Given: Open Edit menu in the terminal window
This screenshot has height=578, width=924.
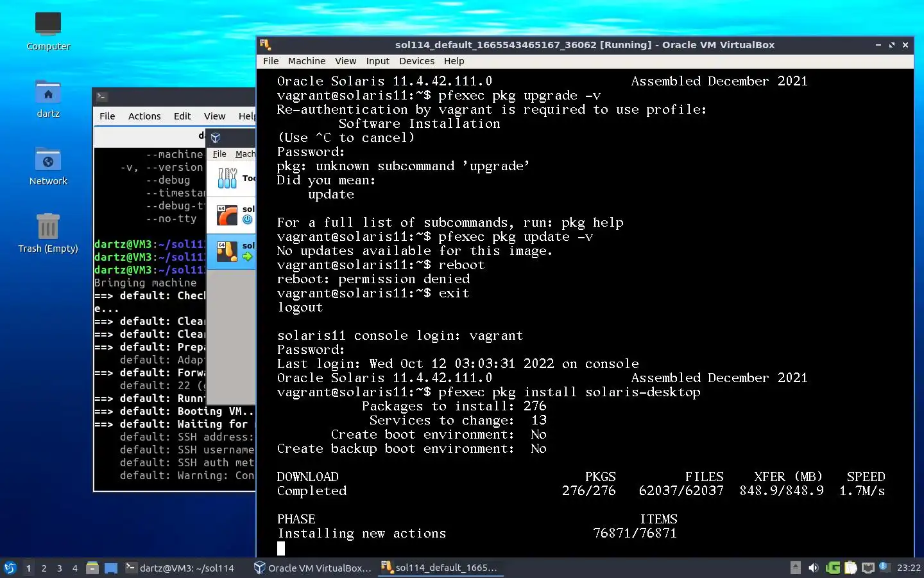Looking at the screenshot, I should (x=182, y=116).
